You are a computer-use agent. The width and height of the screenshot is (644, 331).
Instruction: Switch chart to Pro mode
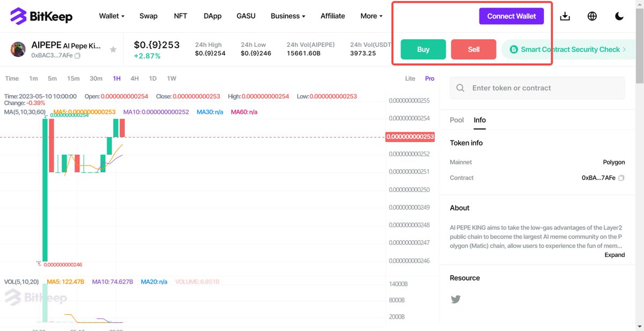click(429, 78)
